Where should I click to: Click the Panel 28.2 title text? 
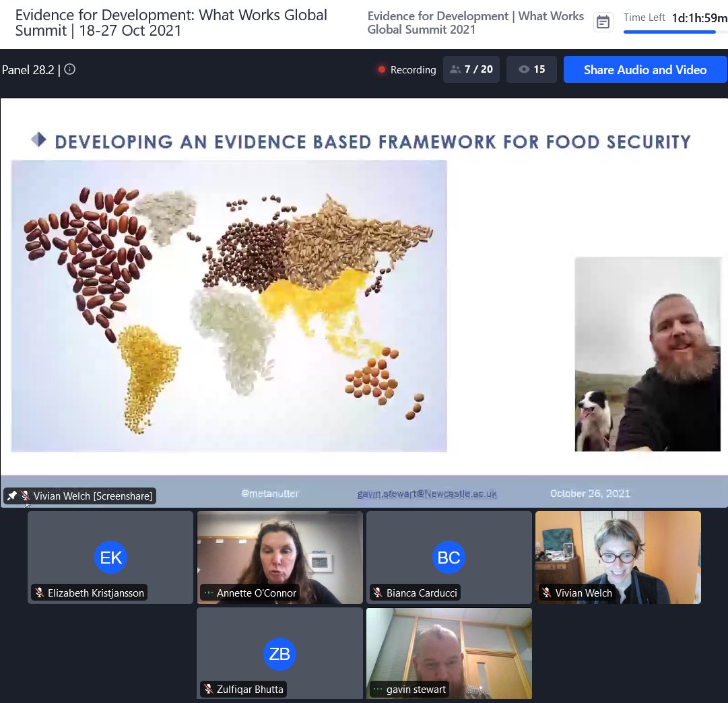point(28,69)
